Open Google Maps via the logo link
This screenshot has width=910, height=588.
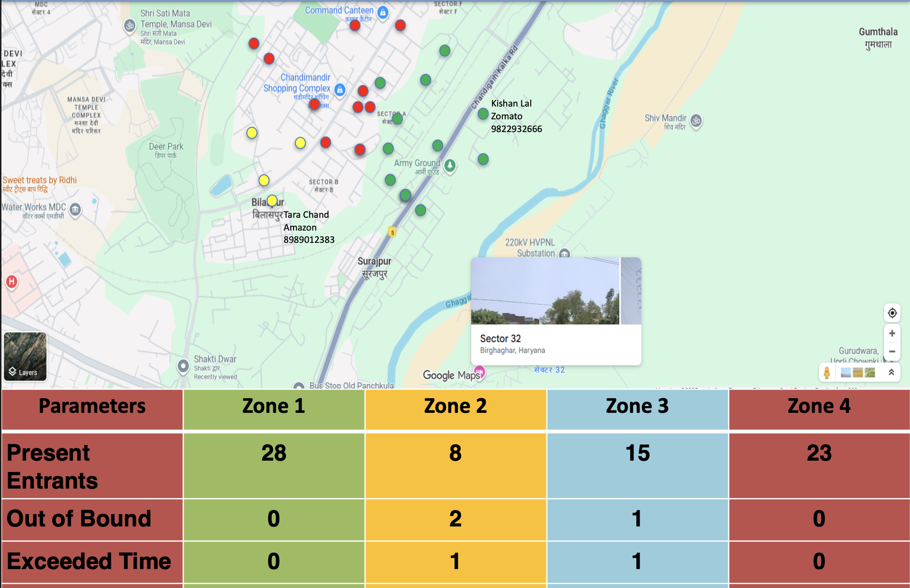[451, 374]
